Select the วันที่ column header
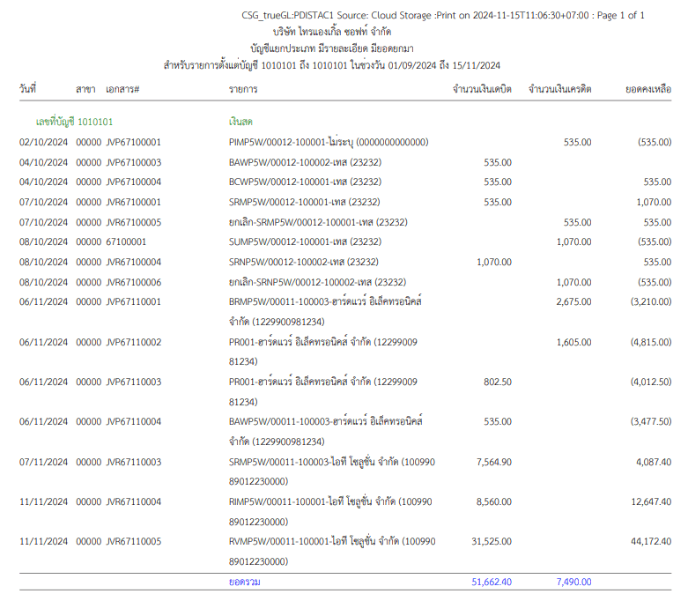688x616 pixels. (x=27, y=89)
